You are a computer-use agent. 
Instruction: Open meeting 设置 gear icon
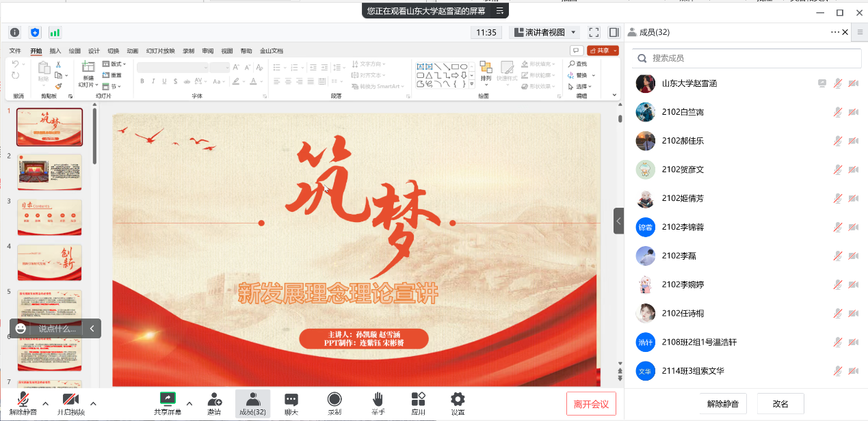tap(458, 403)
